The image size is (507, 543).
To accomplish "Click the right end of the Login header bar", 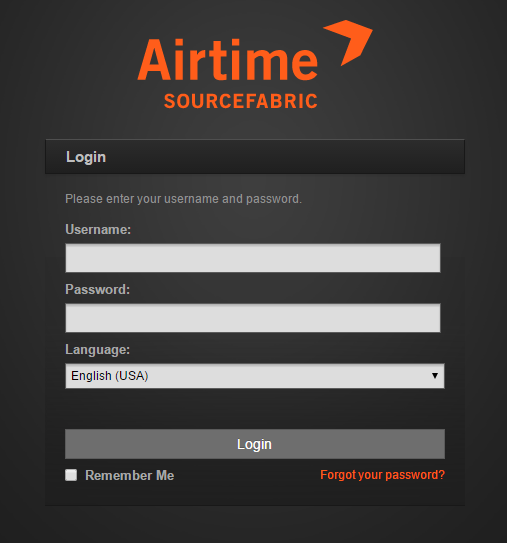I will coord(450,157).
